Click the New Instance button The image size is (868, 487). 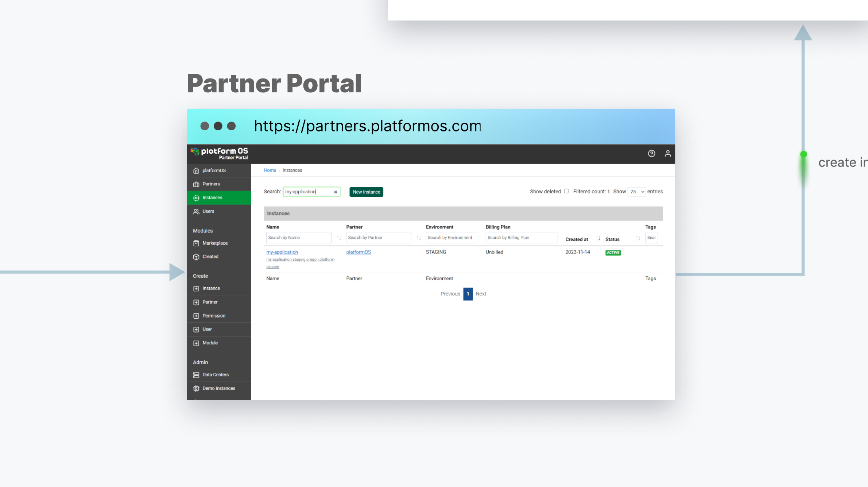click(366, 192)
